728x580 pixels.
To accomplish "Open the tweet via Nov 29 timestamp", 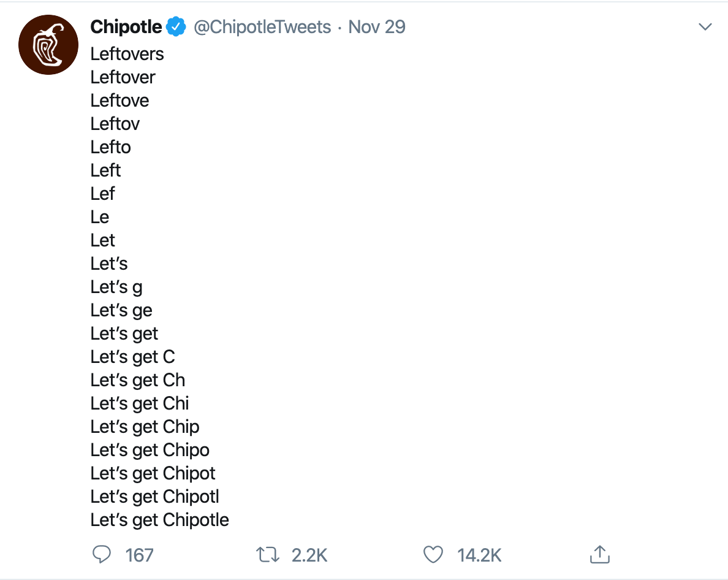I will pyautogui.click(x=377, y=26).
